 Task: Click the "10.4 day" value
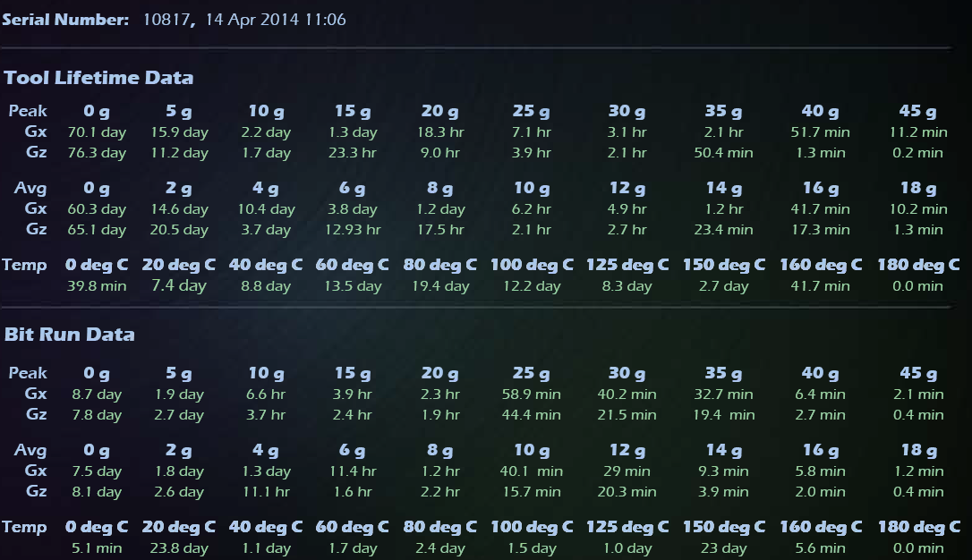tap(266, 209)
